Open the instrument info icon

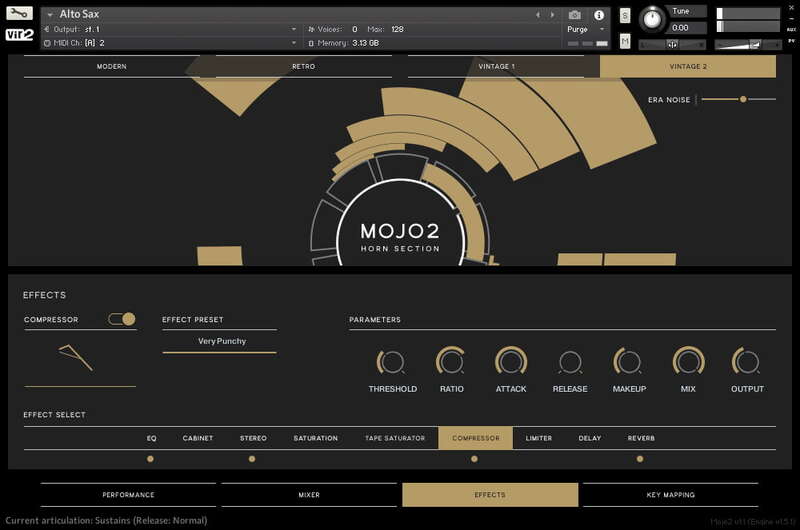pyautogui.click(x=599, y=15)
